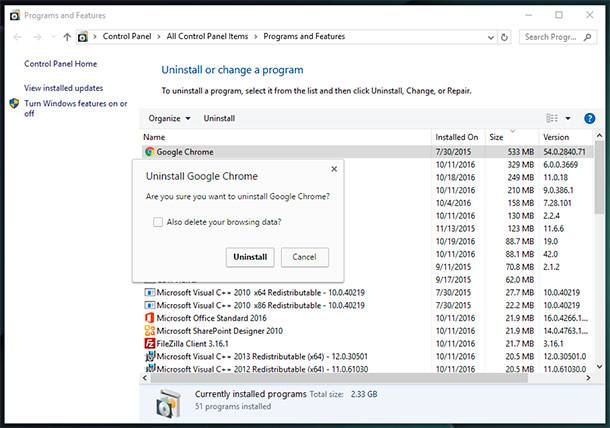Viewport: 610px width, 428px height.
Task: Expand chevron after Control Panel breadcrumb
Action: pos(159,37)
